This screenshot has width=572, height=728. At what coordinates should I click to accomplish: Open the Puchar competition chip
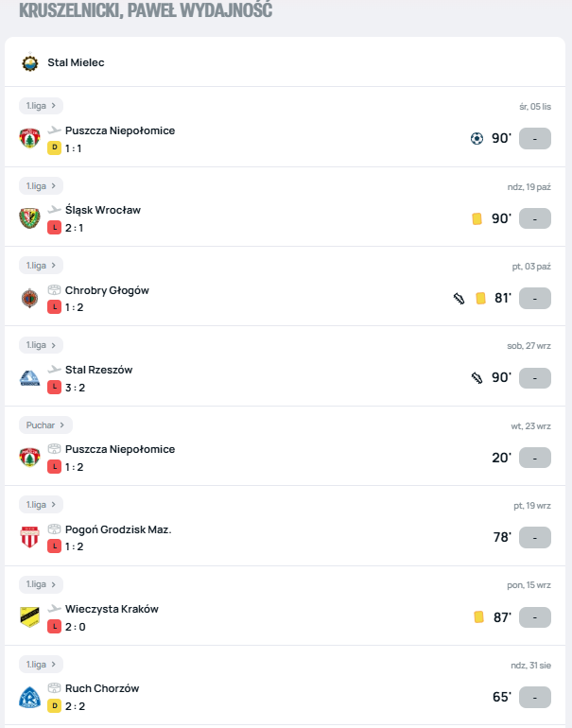click(x=45, y=425)
